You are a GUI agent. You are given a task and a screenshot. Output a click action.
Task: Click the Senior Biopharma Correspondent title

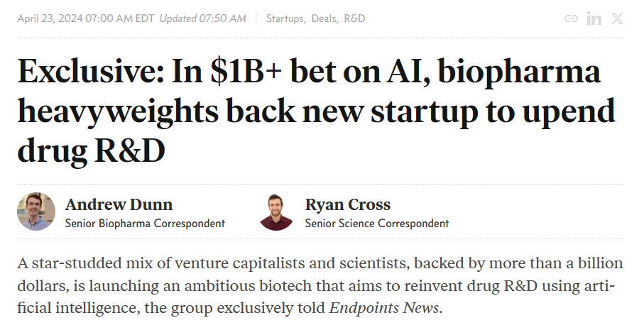(x=145, y=224)
